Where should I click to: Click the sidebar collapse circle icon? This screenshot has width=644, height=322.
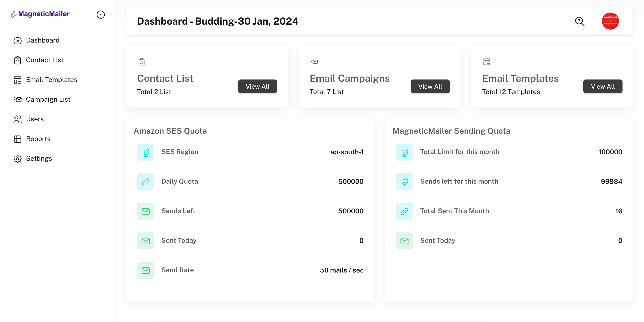point(101,15)
